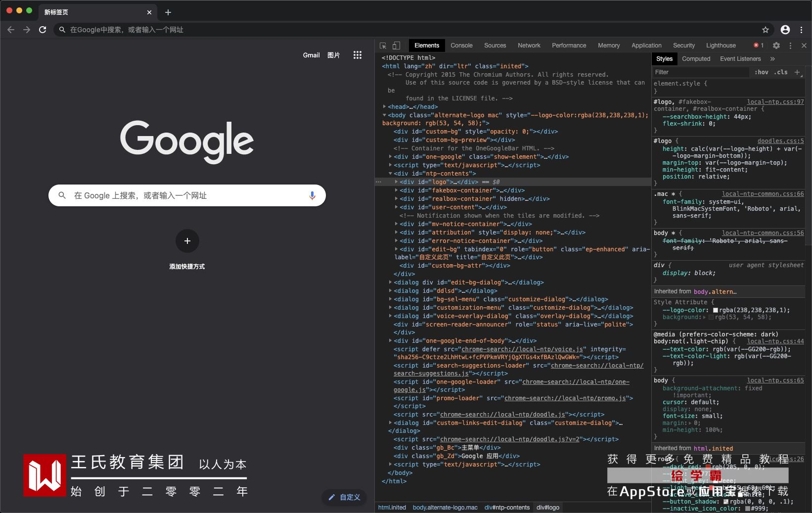Click the Gmail link

(x=312, y=55)
